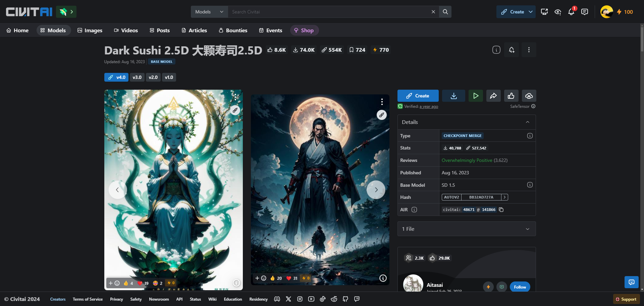Clear the search field with X
644x306 pixels.
(433, 12)
